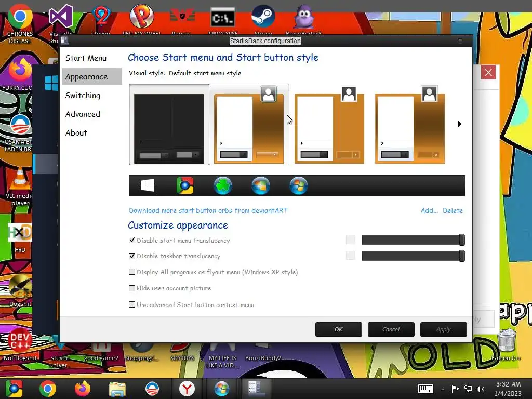This screenshot has width=532, height=399.
Task: Open the Yandex browser taskbar icon
Action: (187, 389)
